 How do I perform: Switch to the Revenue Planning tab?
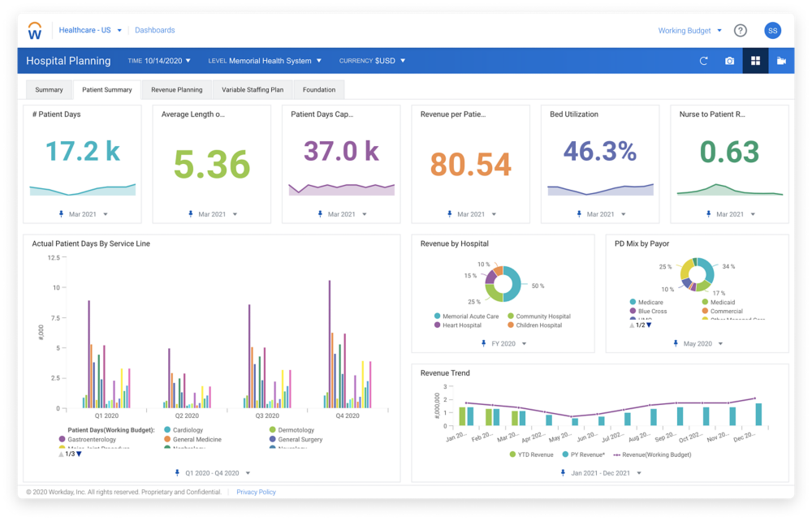pos(176,90)
